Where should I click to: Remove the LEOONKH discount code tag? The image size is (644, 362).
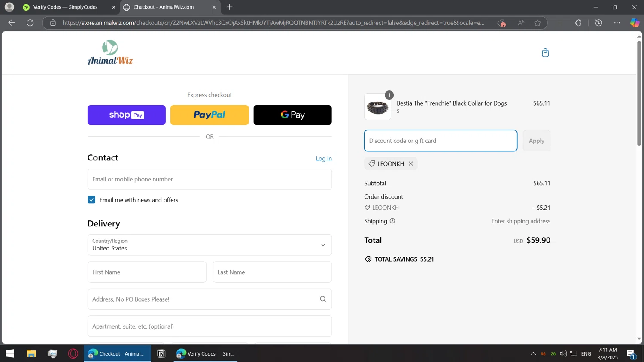pos(411,163)
